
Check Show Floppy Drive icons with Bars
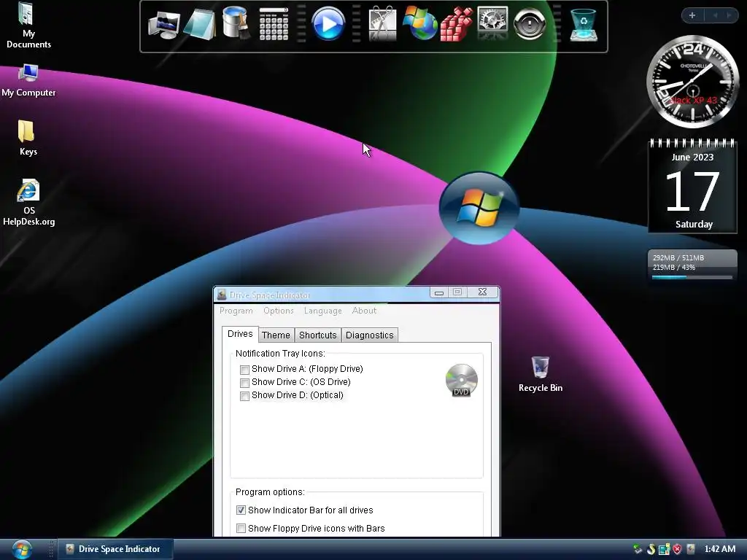coord(241,528)
